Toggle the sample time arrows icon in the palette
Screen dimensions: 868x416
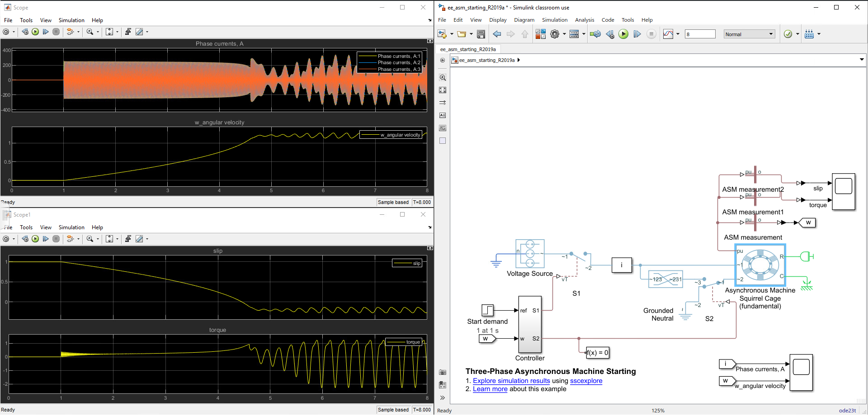pyautogui.click(x=443, y=103)
